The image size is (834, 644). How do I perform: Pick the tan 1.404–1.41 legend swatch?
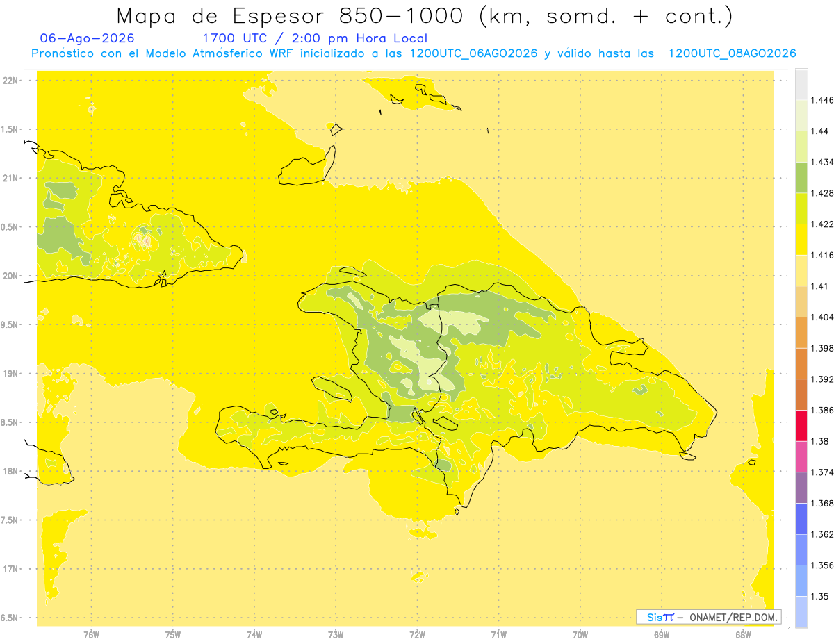801,301
